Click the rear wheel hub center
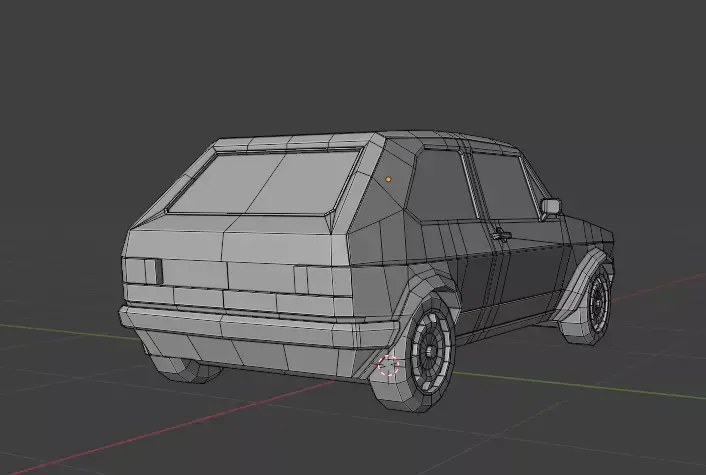The image size is (706, 475). click(430, 350)
